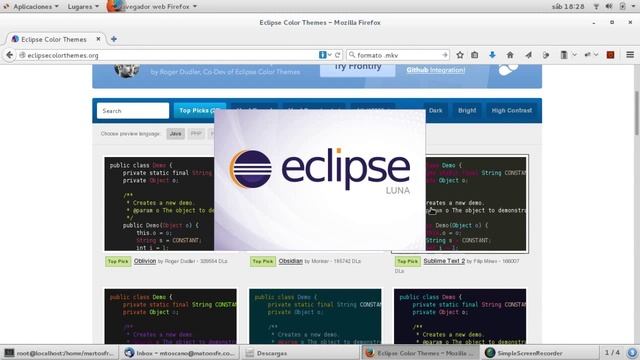The width and height of the screenshot is (640, 360).
Task: Open a new tab with the plus button
Action: 114,39
